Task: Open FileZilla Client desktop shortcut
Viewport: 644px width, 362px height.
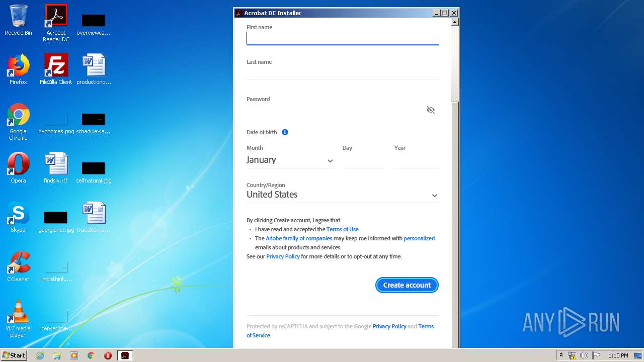Action: click(x=56, y=69)
